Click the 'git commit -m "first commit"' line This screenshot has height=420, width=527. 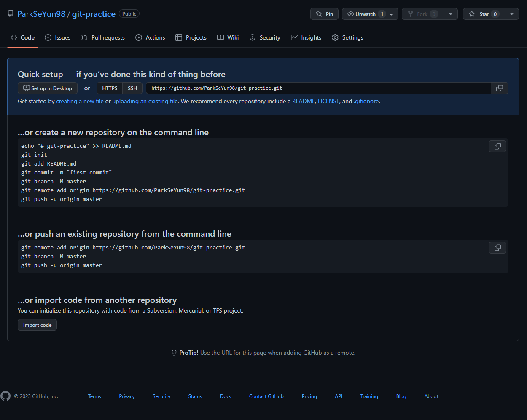click(67, 173)
